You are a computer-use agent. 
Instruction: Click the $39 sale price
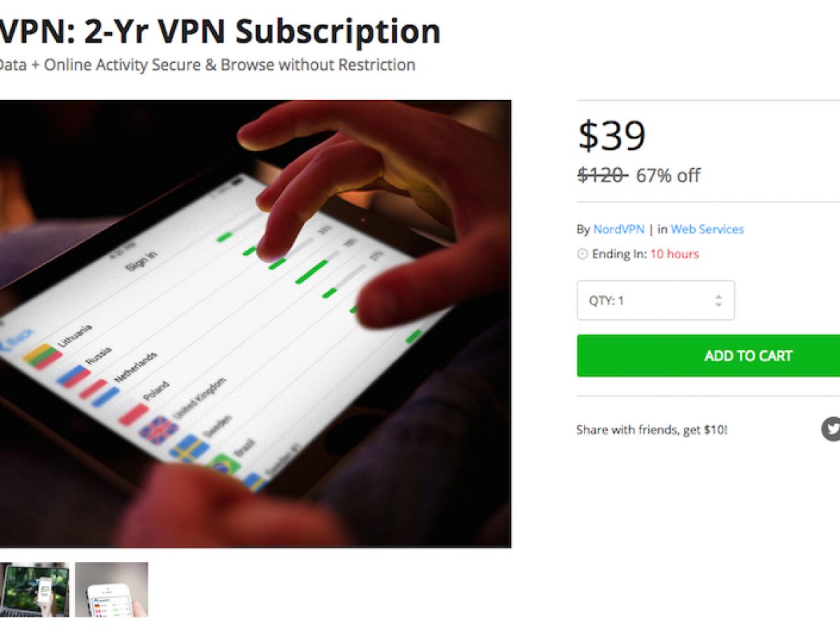[x=611, y=136]
